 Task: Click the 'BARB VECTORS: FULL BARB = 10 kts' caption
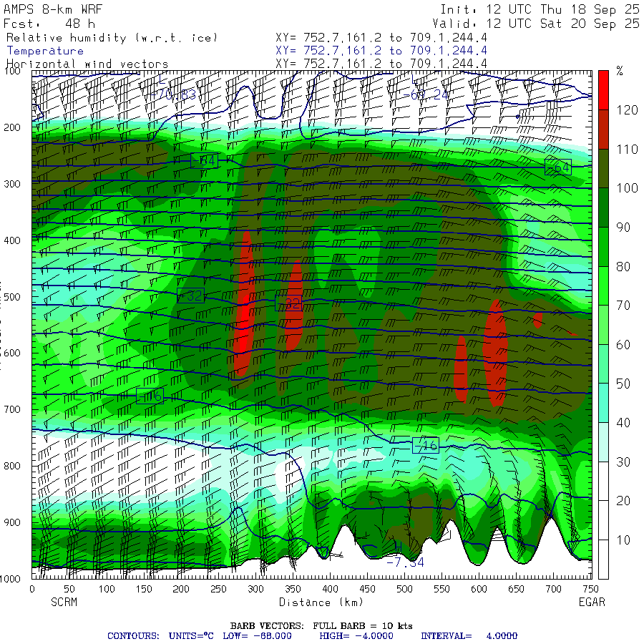coord(321,626)
